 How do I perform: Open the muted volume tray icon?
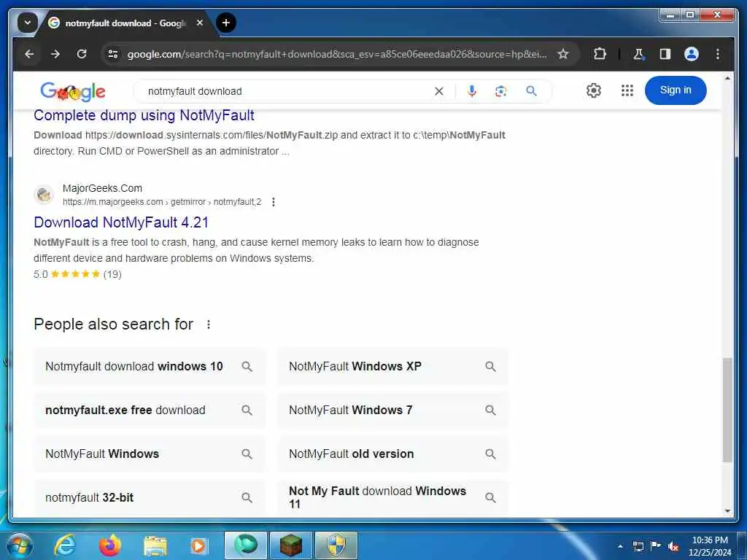pos(673,546)
